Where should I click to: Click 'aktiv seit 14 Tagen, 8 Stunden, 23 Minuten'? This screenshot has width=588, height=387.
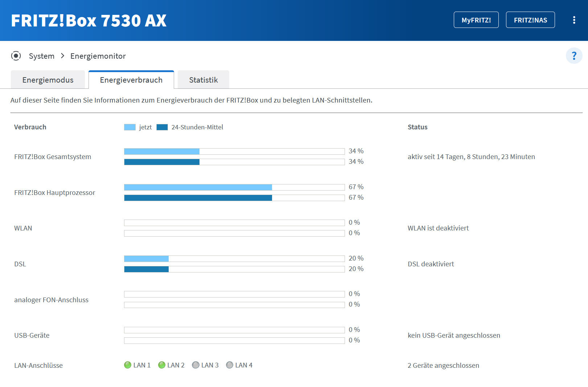471,157
